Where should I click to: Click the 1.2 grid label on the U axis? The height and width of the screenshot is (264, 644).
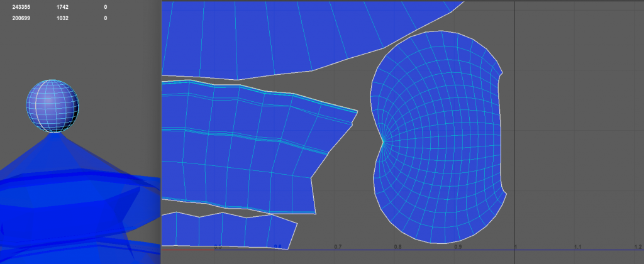click(637, 248)
